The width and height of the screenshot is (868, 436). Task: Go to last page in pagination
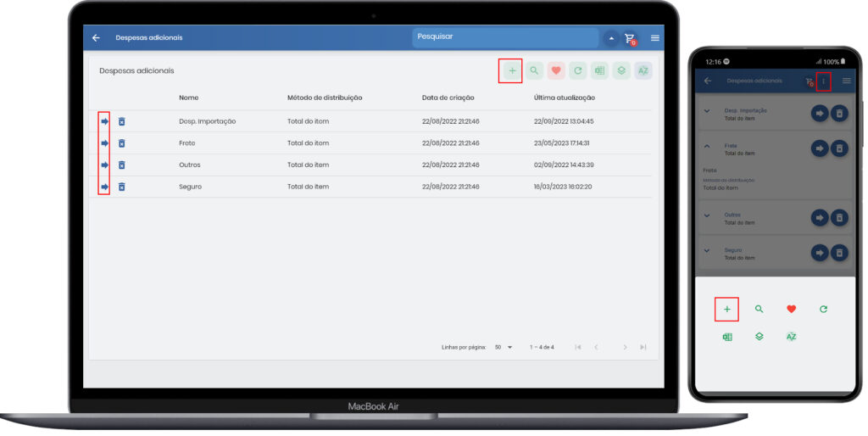click(643, 348)
